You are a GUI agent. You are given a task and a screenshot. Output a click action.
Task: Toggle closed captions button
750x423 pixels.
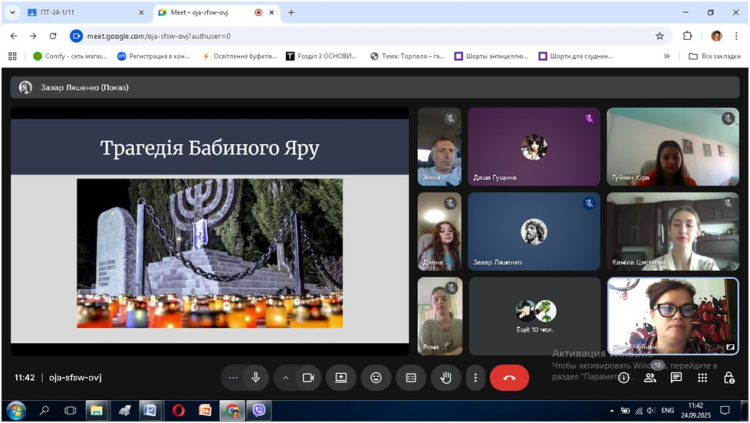[x=411, y=378]
